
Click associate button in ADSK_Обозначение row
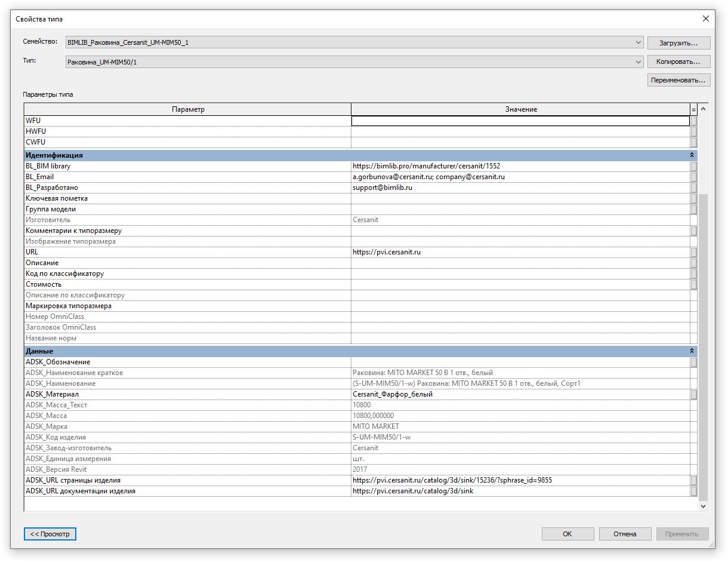pos(694,362)
